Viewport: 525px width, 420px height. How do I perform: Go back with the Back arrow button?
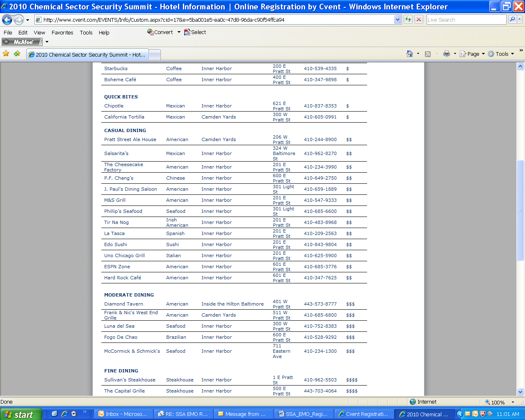pyautogui.click(x=7, y=20)
